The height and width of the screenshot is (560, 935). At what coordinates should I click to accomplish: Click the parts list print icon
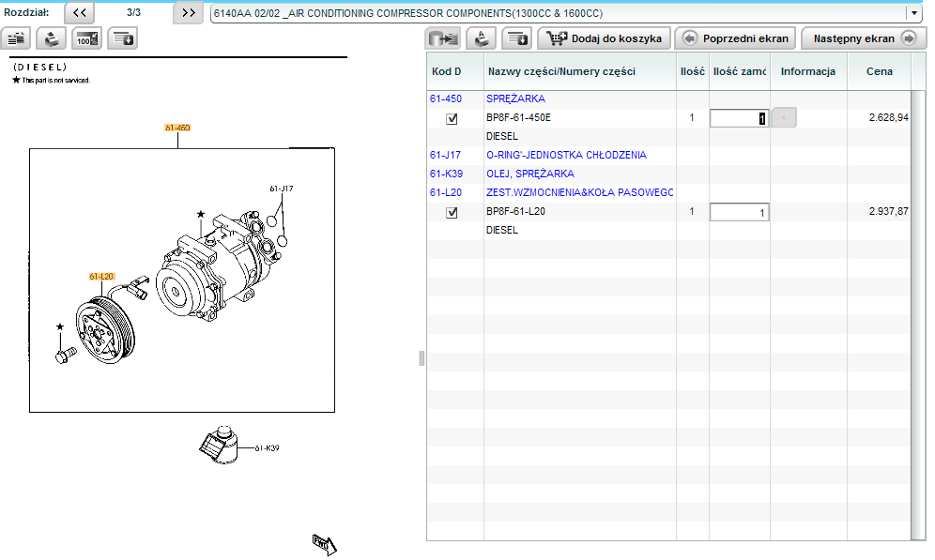tap(481, 38)
